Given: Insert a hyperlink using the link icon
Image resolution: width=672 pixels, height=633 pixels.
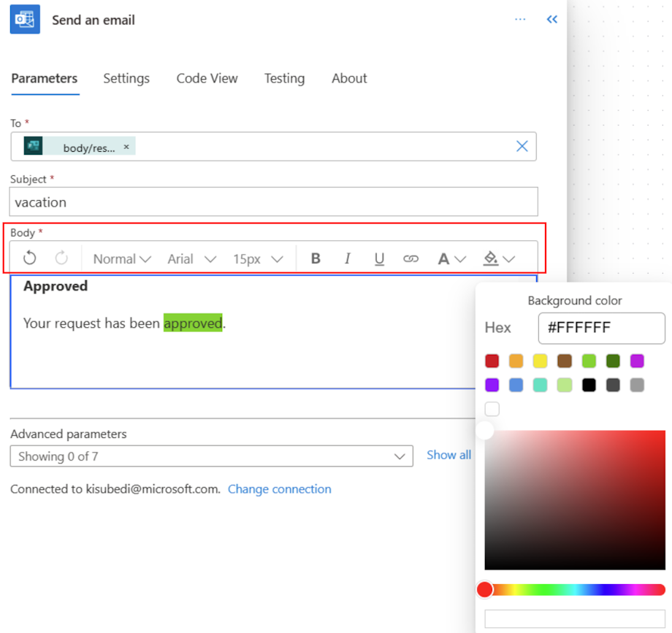Looking at the screenshot, I should (x=411, y=258).
